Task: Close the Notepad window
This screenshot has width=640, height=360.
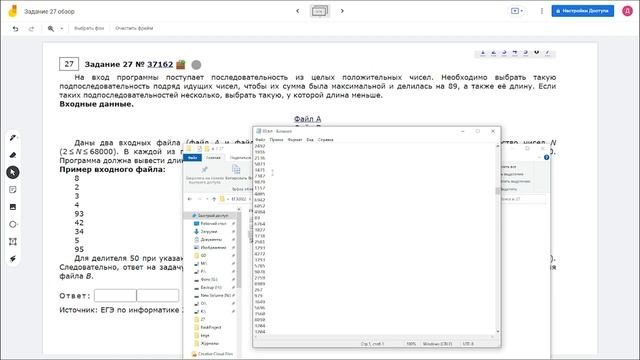Action: [x=493, y=131]
